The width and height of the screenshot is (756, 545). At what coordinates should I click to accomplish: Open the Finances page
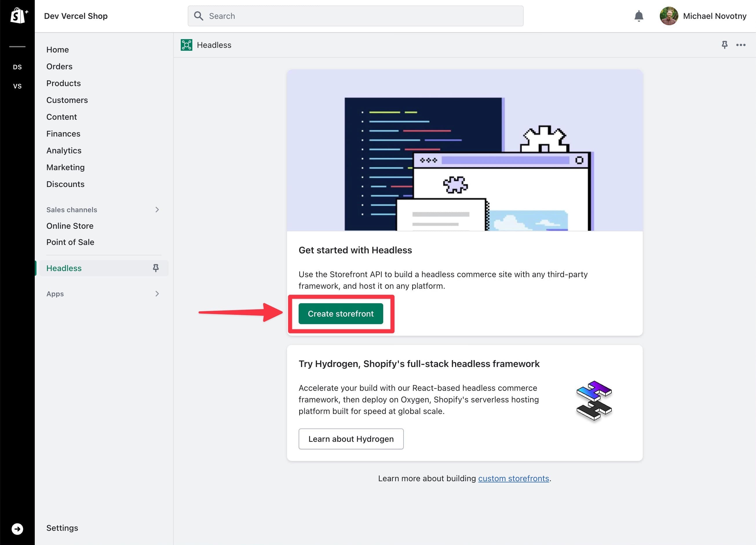[63, 134]
